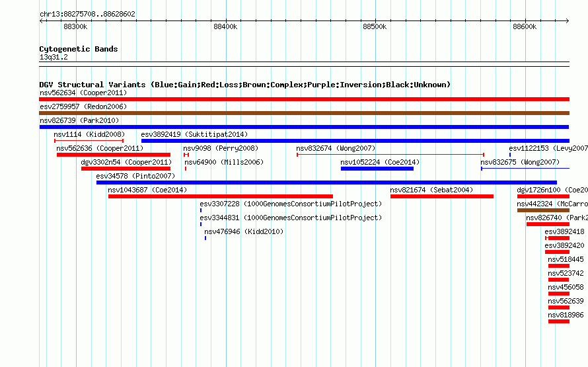
Task: Open nsv9098 (Perry2008) variant label
Action: click(x=221, y=148)
